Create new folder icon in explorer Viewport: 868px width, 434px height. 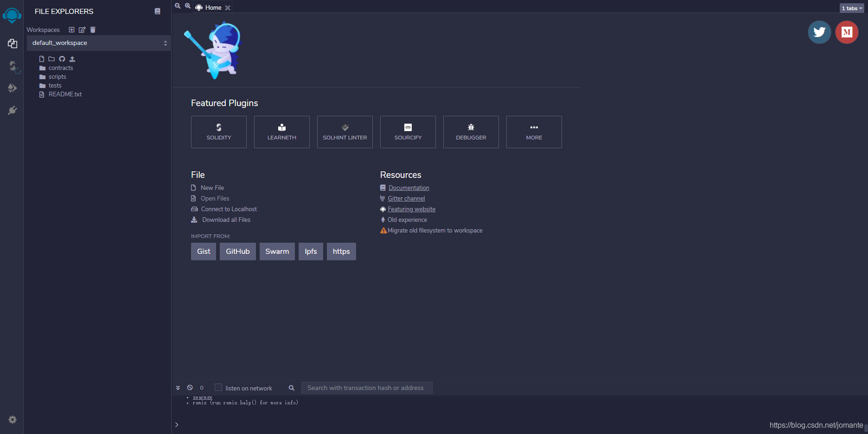pos(51,59)
